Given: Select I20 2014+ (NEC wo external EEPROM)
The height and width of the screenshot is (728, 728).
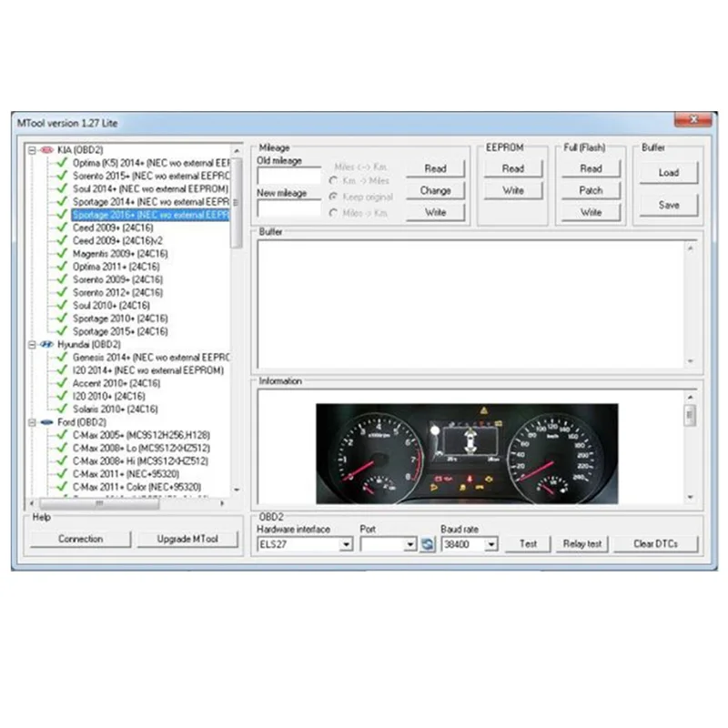Looking at the screenshot, I should 148,370.
